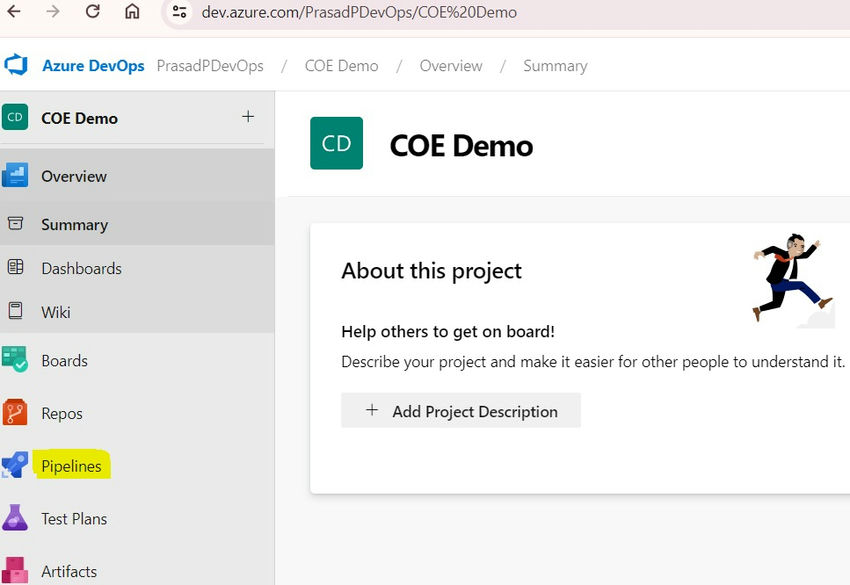
Task: Open the PrasadPDevOps breadcrumb link
Action: 210,66
